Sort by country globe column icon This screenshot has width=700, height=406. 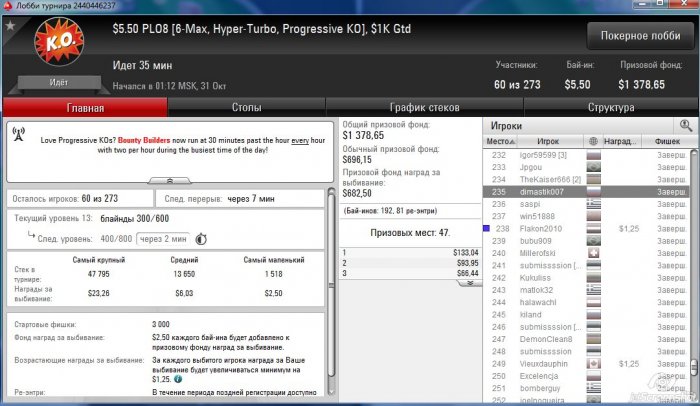point(593,141)
